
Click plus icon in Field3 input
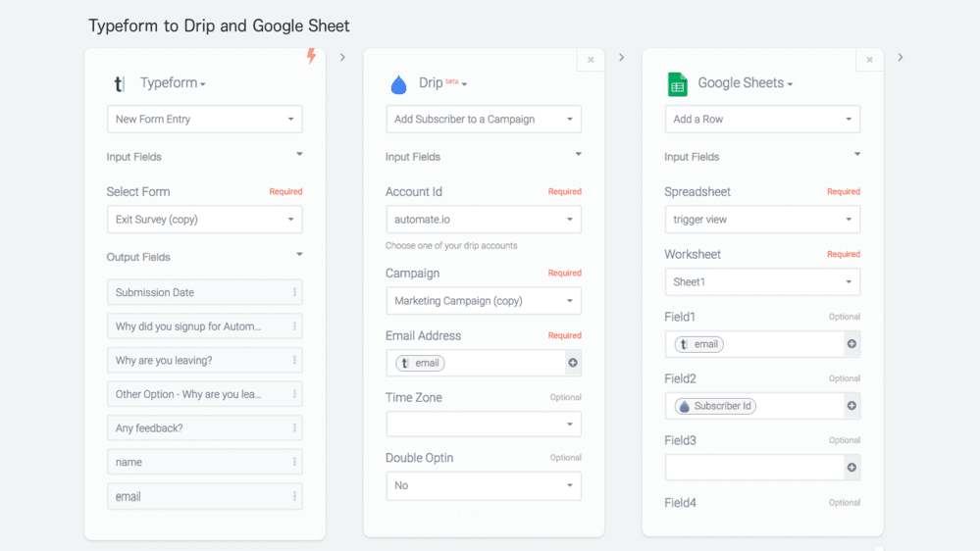tap(851, 468)
